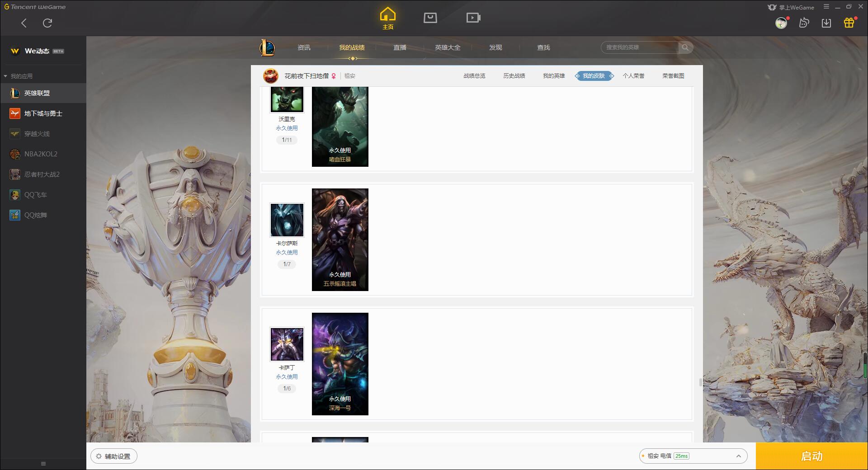
Task: Open the user avatar in top right
Action: coord(781,23)
